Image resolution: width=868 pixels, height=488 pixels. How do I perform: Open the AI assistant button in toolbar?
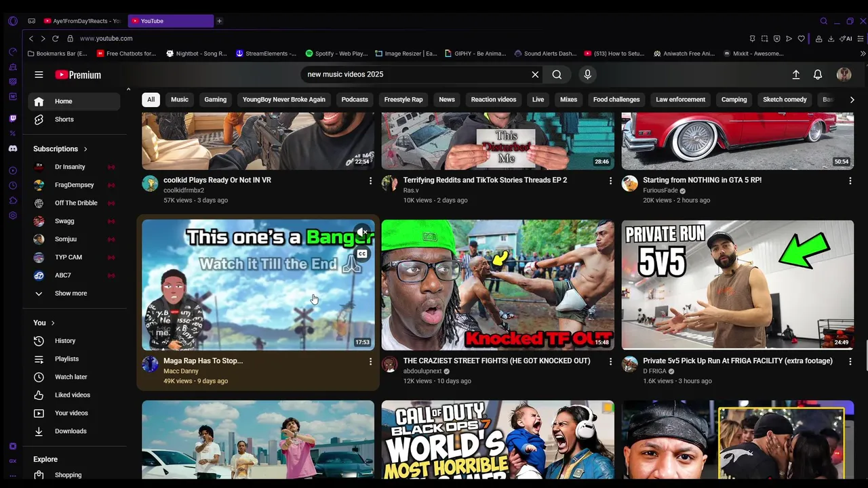coord(846,39)
